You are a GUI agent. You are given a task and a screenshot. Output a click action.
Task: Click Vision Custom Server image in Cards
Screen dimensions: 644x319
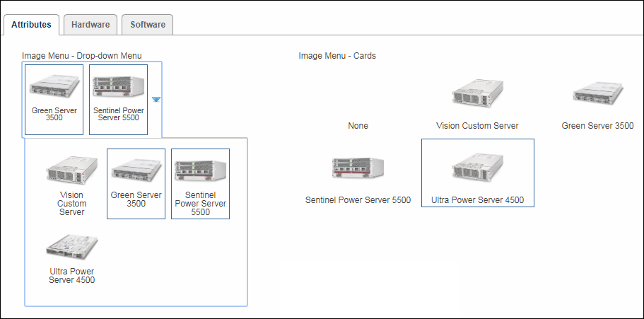(477, 94)
